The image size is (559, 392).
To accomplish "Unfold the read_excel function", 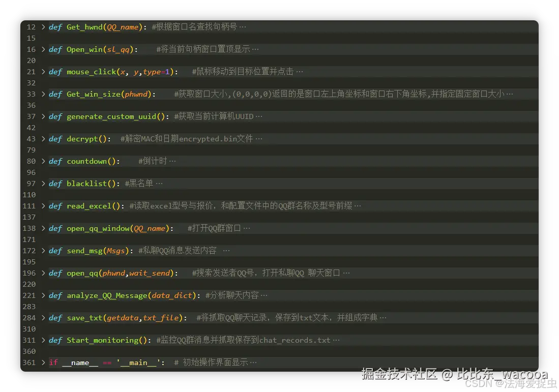I will [x=43, y=206].
